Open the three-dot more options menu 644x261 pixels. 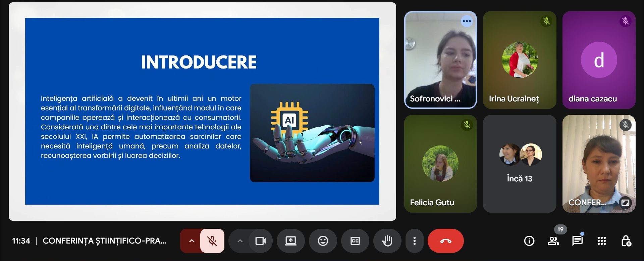click(415, 241)
